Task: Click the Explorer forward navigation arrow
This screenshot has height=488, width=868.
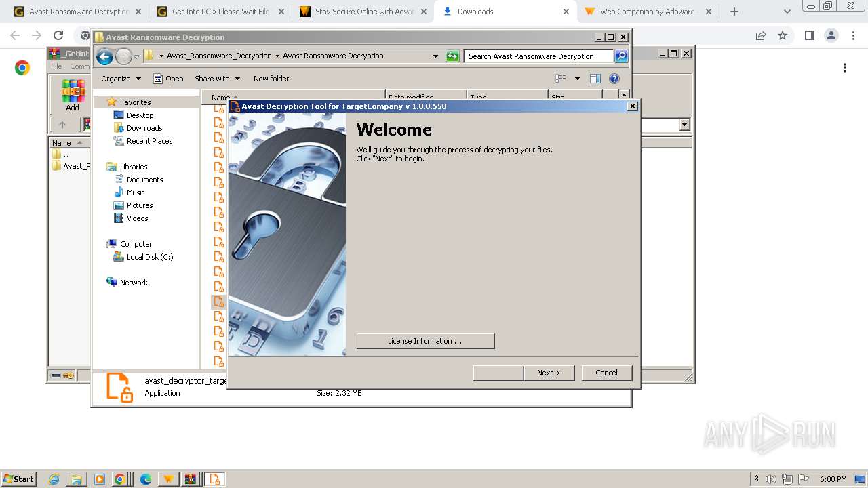Action: coord(123,56)
